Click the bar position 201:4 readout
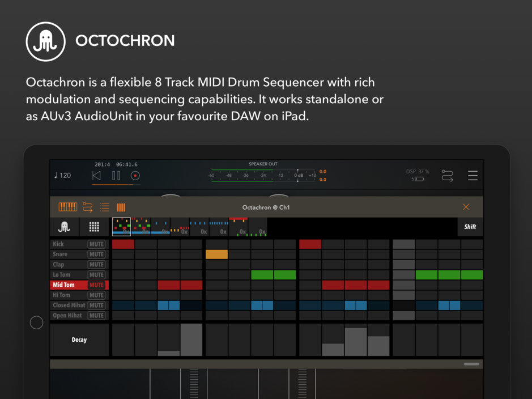Image resolution: width=532 pixels, height=399 pixels. point(102,164)
